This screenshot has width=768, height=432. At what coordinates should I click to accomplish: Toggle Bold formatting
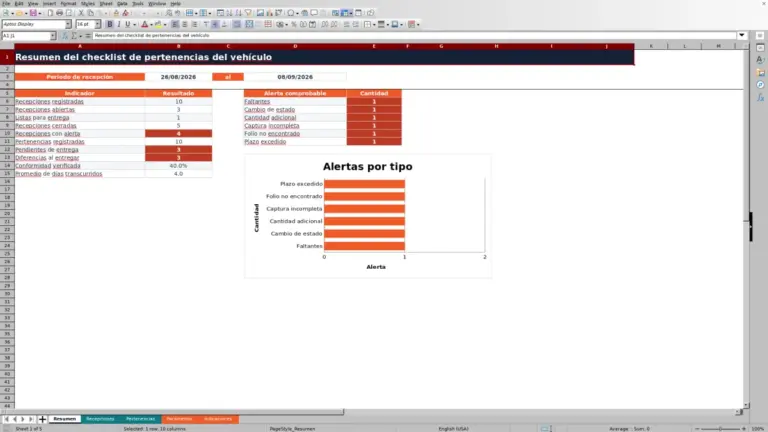(110, 24)
